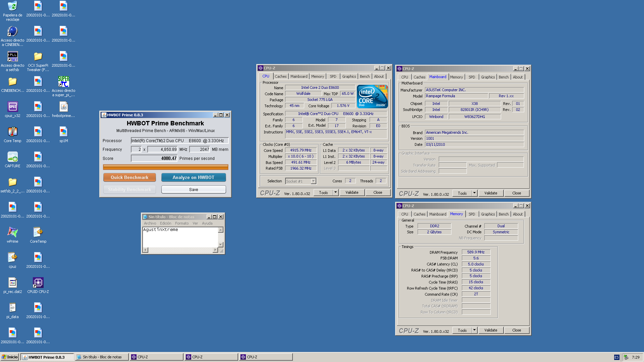644x362 pixels.
Task: Switch to HWBOT Prime 0.8.3 taskbar item
Action: point(47,357)
